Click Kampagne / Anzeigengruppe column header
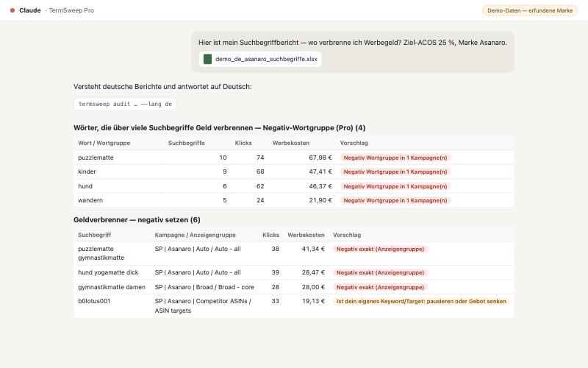 (x=195, y=235)
